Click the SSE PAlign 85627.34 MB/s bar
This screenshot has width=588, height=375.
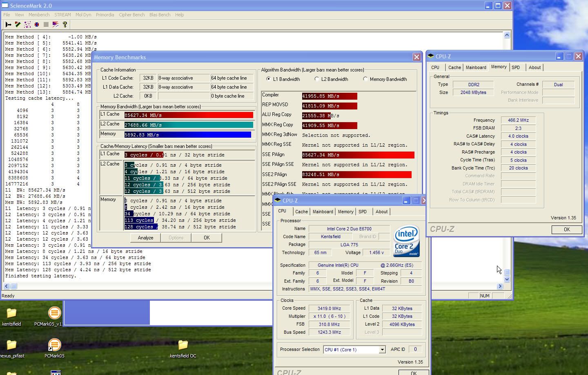point(358,155)
